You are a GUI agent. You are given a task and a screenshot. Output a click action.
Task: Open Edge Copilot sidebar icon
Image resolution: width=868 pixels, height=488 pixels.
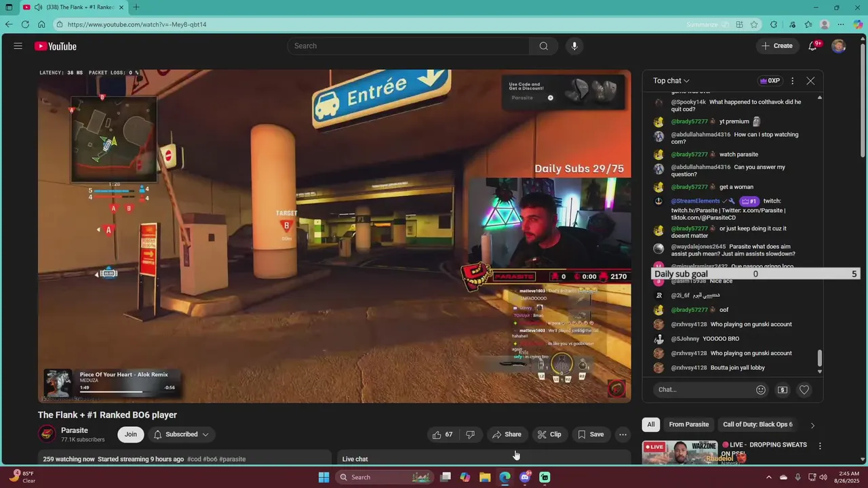858,24
